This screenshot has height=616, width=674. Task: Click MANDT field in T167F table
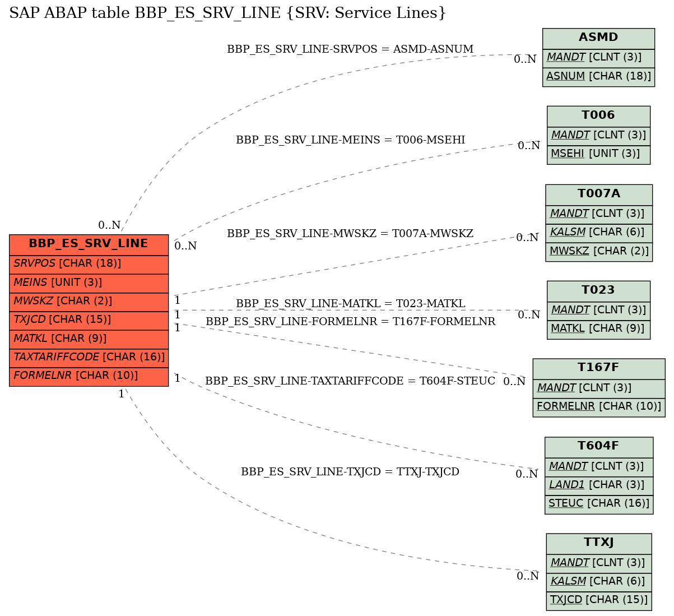(x=599, y=388)
